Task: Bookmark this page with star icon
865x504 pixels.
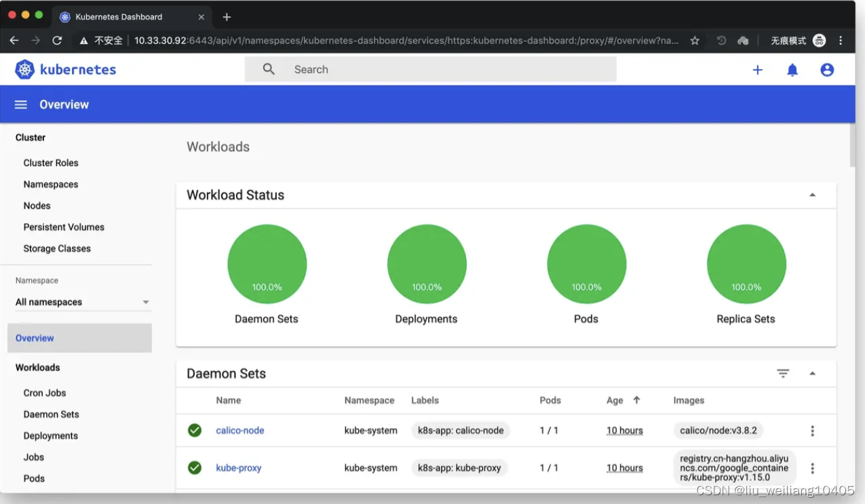Action: (695, 41)
